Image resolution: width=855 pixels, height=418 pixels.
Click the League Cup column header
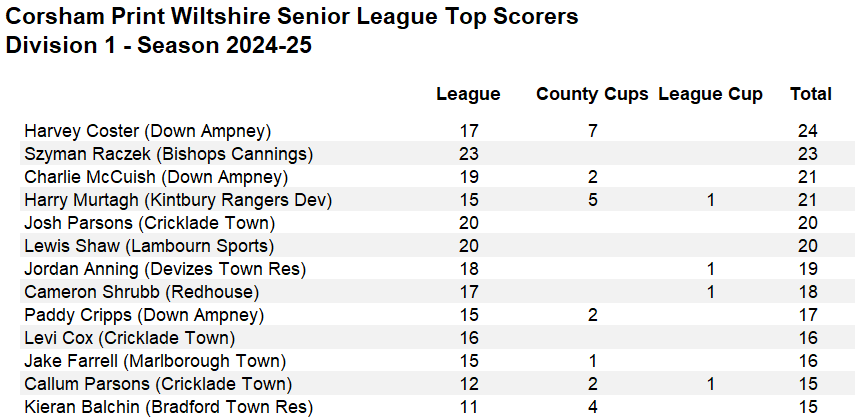(x=710, y=94)
